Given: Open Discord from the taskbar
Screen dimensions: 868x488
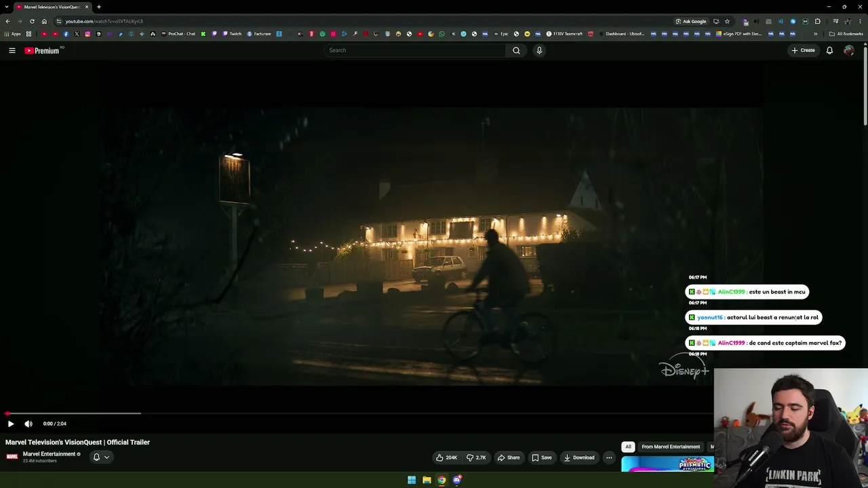Looking at the screenshot, I should coord(457,480).
